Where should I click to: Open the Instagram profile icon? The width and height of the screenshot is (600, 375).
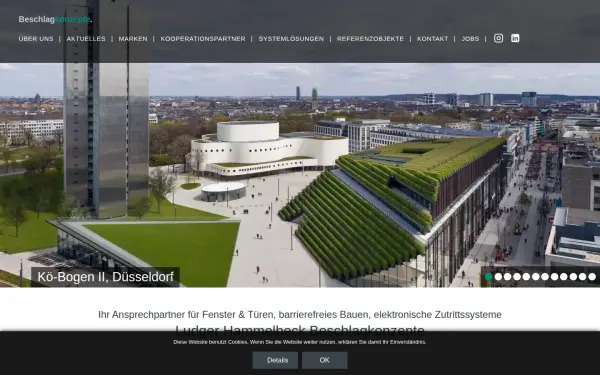(498, 38)
